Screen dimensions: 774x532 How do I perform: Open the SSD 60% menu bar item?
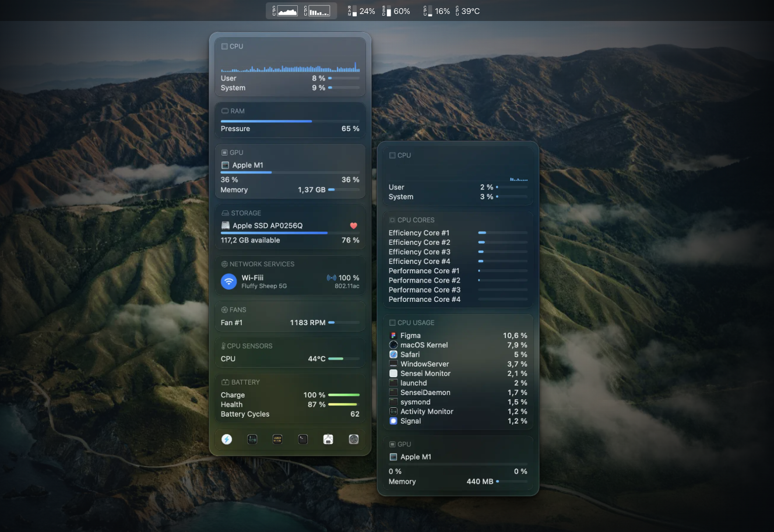pyautogui.click(x=396, y=11)
